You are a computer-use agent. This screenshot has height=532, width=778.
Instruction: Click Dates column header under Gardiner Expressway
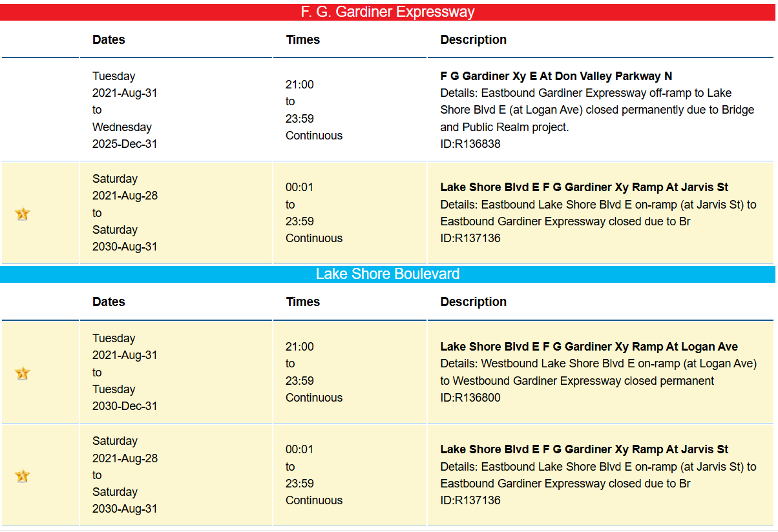coord(109,39)
